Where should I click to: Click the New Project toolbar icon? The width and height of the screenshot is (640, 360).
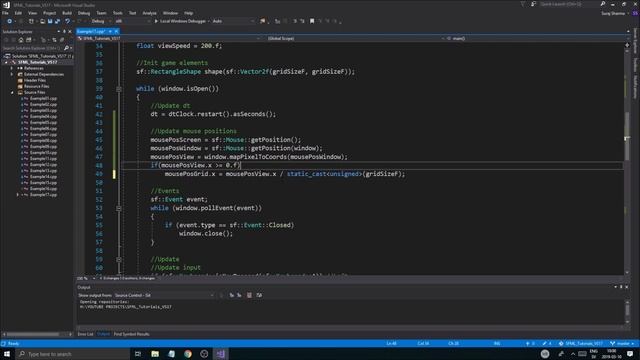click(x=31, y=21)
